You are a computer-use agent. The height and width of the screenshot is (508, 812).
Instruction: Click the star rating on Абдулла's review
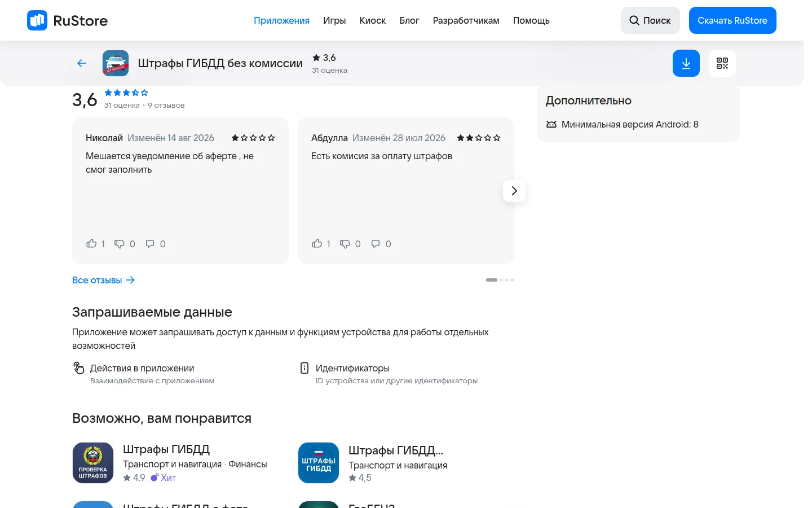(x=479, y=138)
